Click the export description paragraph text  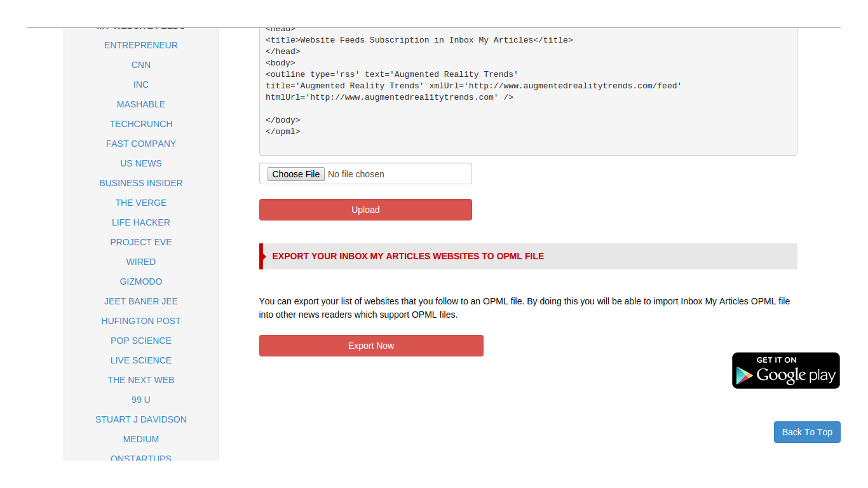point(524,308)
